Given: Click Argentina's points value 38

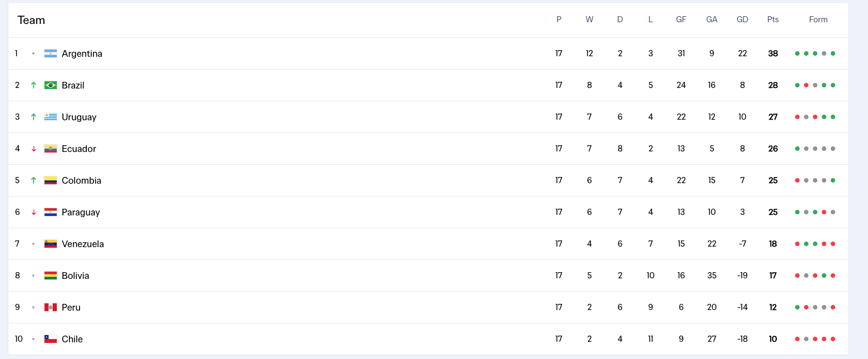Looking at the screenshot, I should 773,53.
